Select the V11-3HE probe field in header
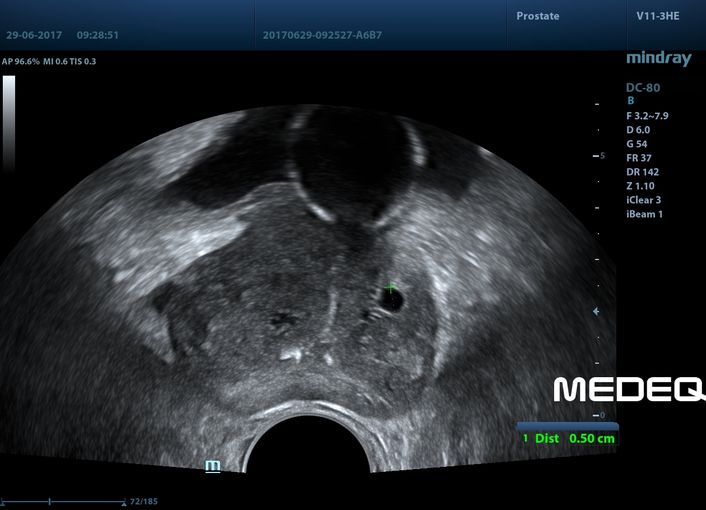This screenshot has width=706, height=510. pyautogui.click(x=660, y=17)
